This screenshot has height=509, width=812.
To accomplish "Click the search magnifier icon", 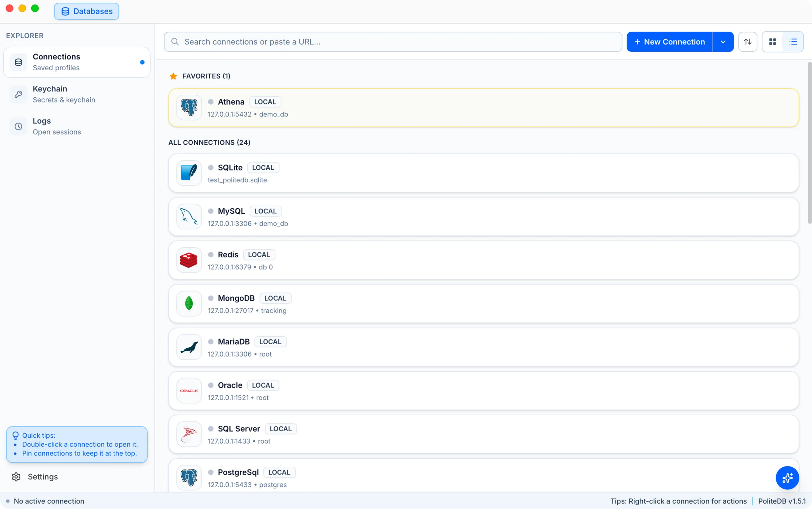I will tap(175, 42).
